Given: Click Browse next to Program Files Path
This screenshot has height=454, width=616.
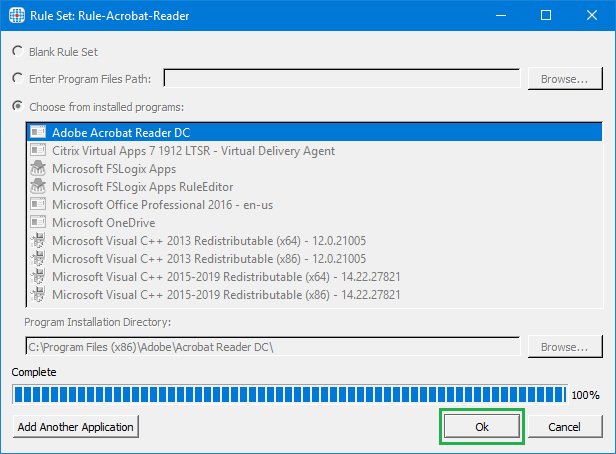Looking at the screenshot, I should [x=565, y=79].
